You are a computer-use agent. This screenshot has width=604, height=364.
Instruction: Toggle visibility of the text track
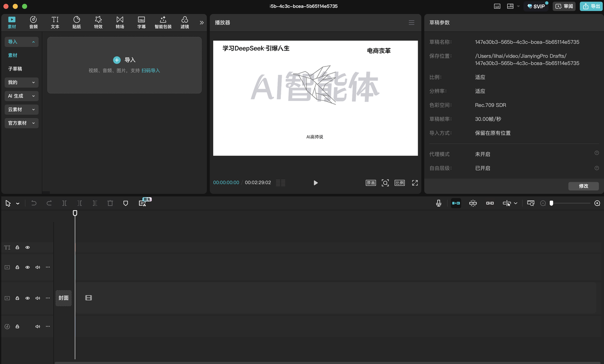pos(27,248)
